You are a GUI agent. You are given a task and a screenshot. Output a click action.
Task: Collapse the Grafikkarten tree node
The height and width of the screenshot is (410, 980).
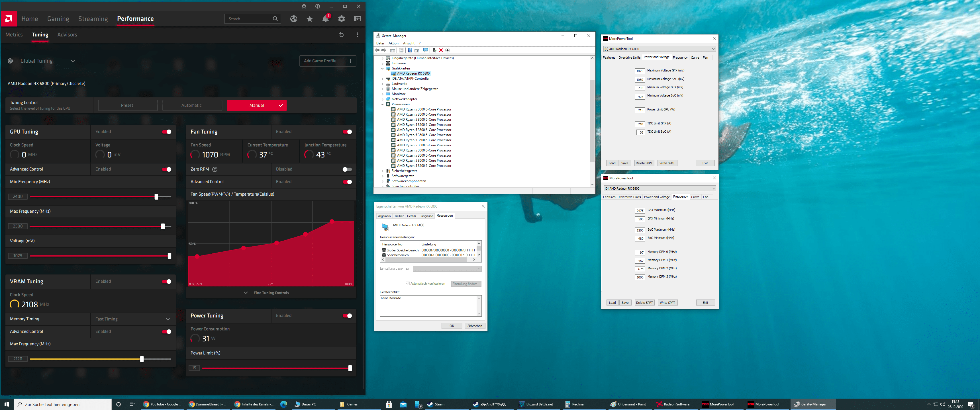tap(382, 68)
